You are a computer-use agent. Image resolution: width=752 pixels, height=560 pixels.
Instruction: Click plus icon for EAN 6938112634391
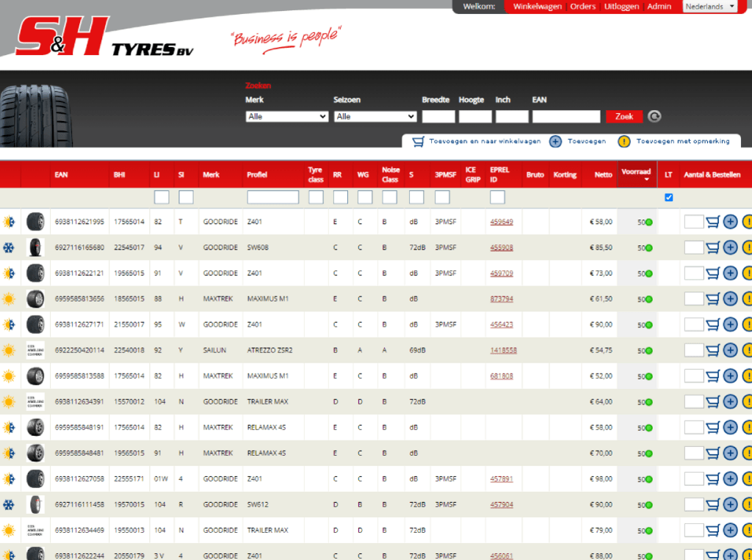click(x=730, y=401)
